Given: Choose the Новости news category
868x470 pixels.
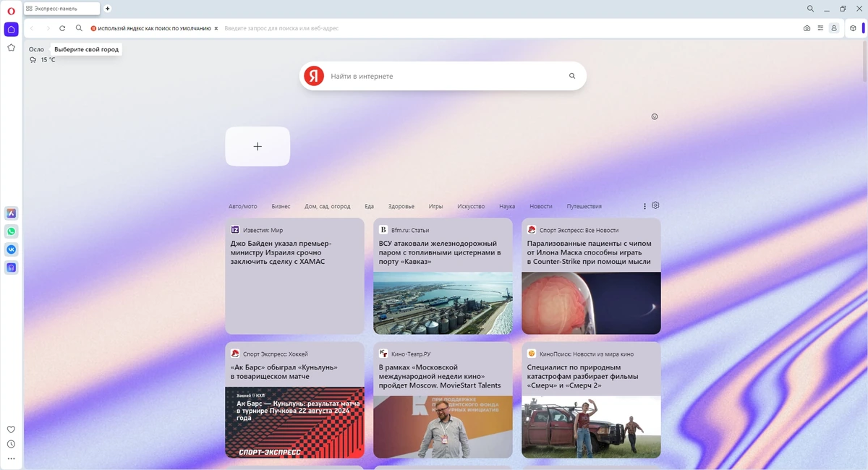Looking at the screenshot, I should point(541,206).
